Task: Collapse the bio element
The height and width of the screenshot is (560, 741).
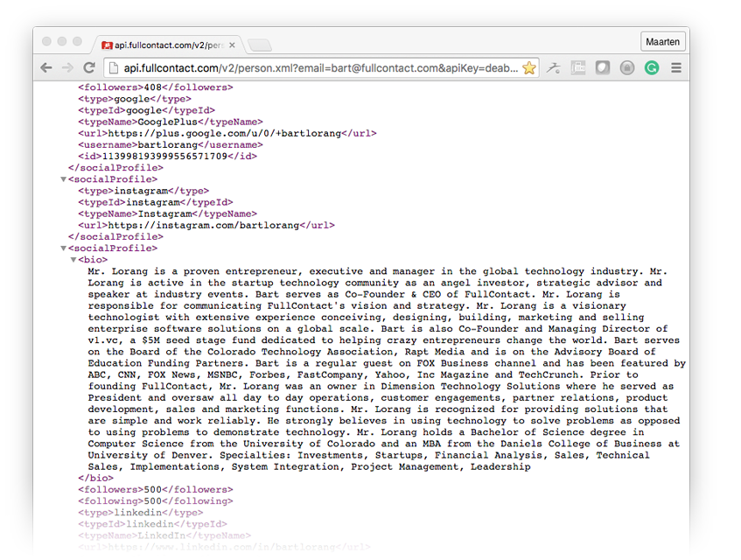Action: click(x=73, y=260)
